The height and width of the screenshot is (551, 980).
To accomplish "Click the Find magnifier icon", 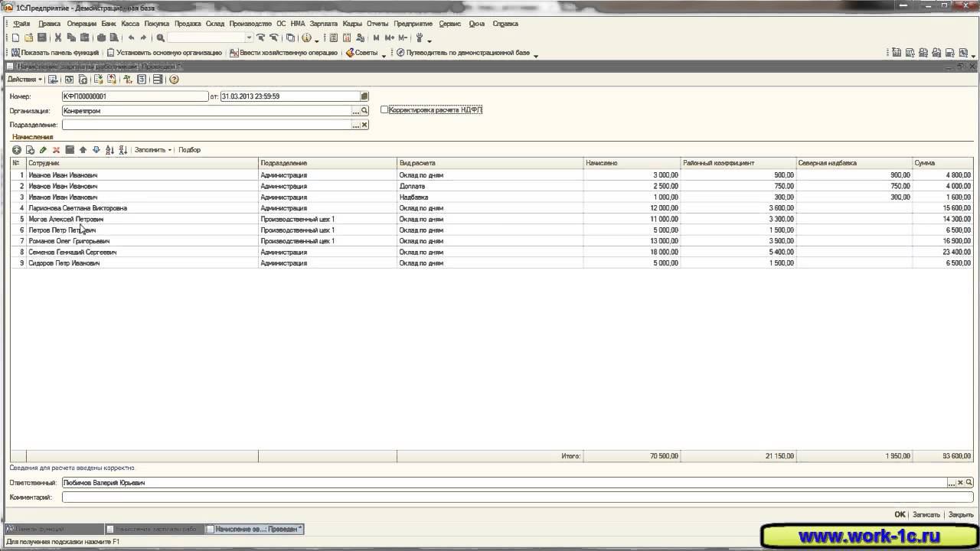I will click(x=161, y=37).
